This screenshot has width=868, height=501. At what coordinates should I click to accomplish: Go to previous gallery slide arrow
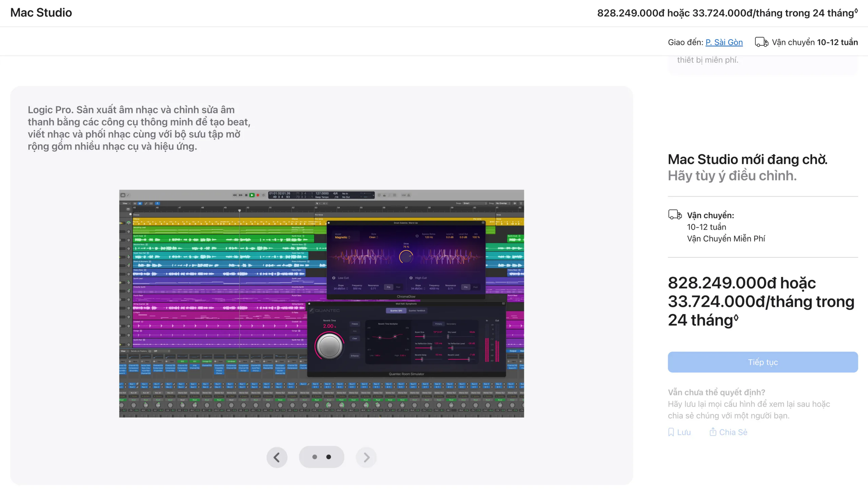click(277, 457)
